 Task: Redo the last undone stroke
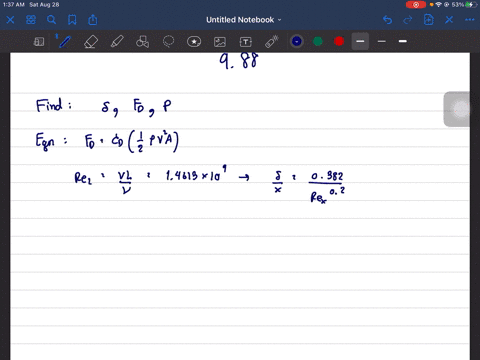click(x=408, y=20)
